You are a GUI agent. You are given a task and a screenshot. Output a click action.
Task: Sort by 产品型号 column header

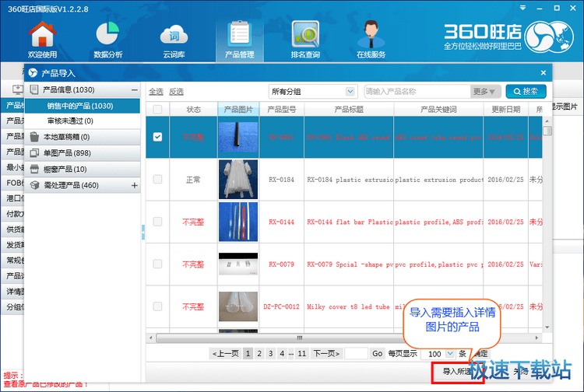(282, 110)
